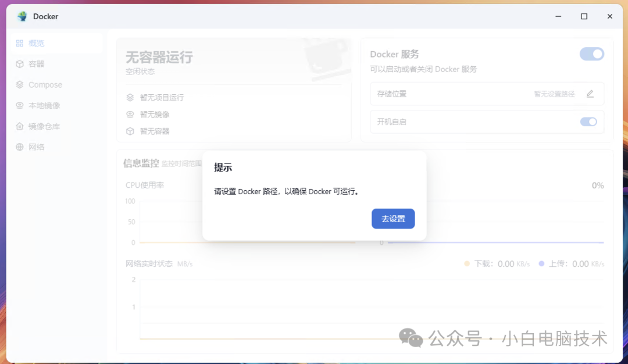Click the layers icon beside 暂无项目运行
Viewport: 628px width, 364px height.
[x=130, y=97]
